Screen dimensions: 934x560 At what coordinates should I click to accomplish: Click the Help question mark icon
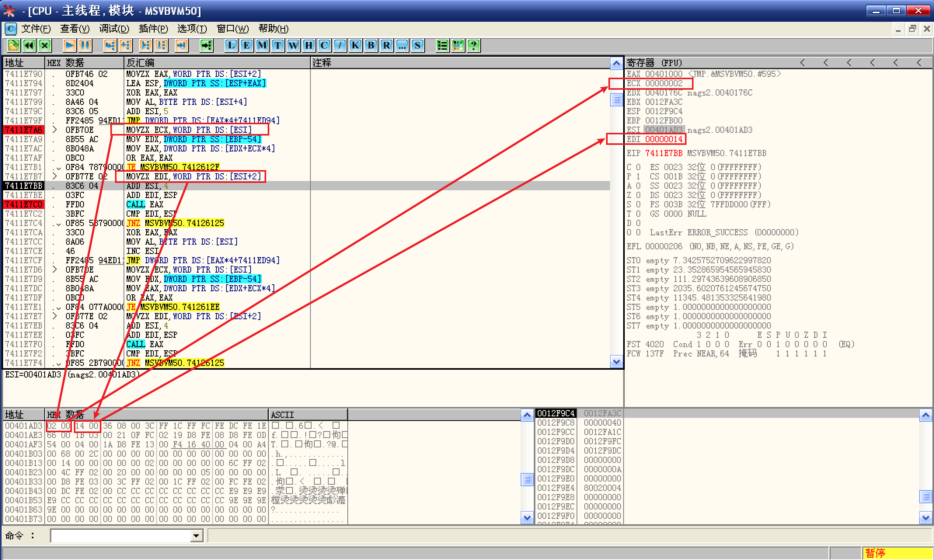pos(474,45)
